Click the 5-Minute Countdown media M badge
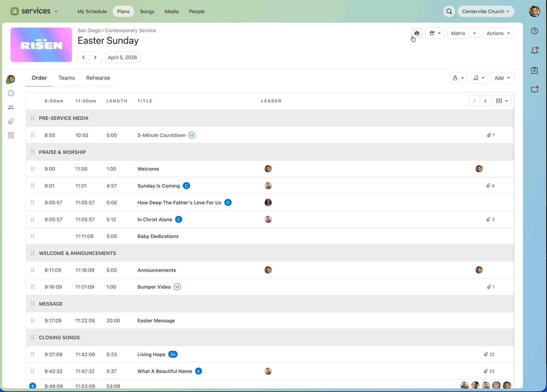 192,135
